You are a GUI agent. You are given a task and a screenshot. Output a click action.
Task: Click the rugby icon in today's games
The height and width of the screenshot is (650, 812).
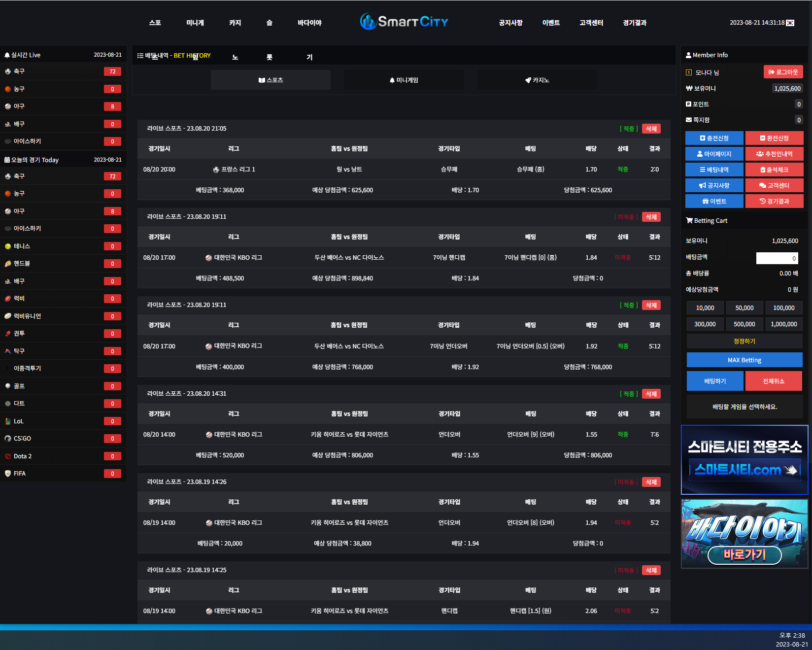pos(8,299)
